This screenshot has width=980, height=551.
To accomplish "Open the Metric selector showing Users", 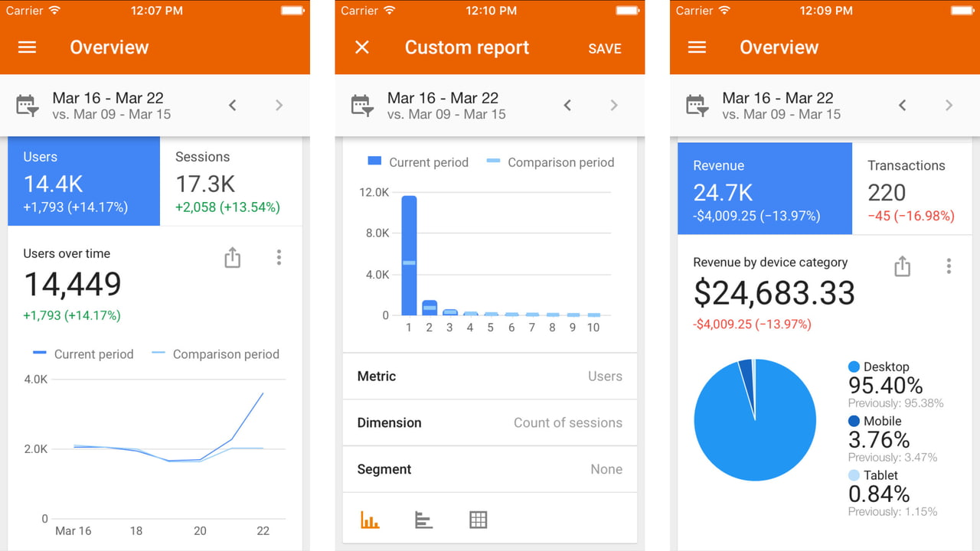I will [489, 377].
